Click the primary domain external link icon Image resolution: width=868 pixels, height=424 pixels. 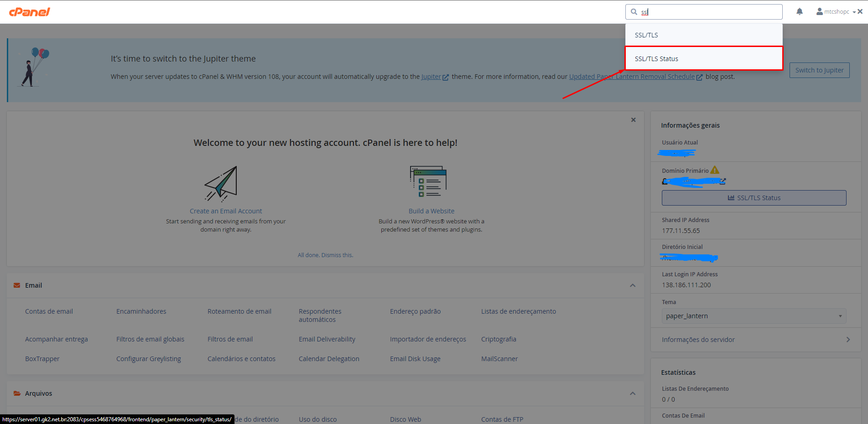click(x=722, y=181)
